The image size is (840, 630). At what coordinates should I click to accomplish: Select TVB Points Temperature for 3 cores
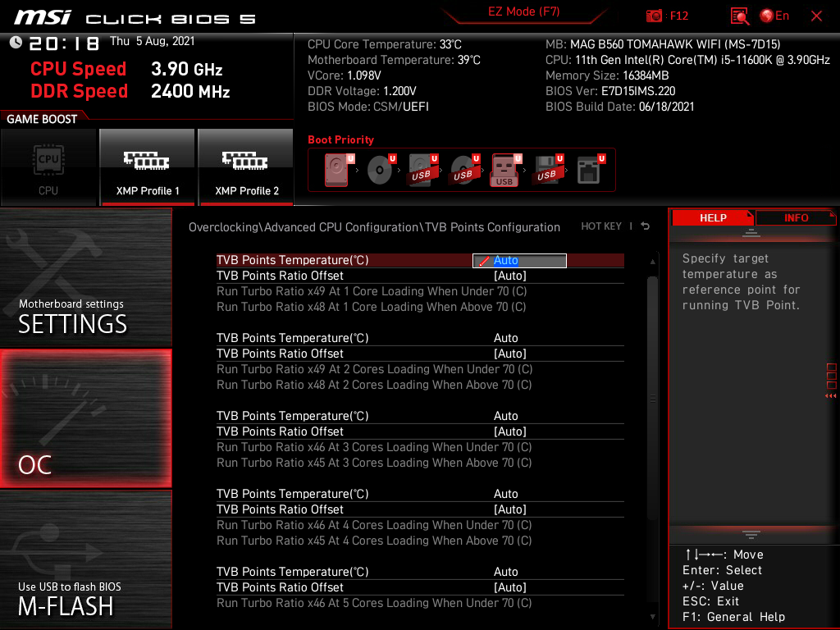[x=420, y=416]
